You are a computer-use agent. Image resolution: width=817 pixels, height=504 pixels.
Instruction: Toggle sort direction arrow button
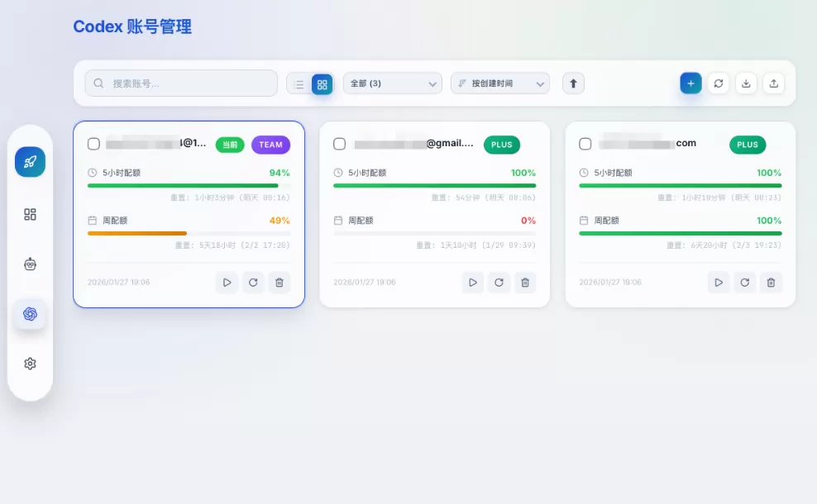click(573, 83)
